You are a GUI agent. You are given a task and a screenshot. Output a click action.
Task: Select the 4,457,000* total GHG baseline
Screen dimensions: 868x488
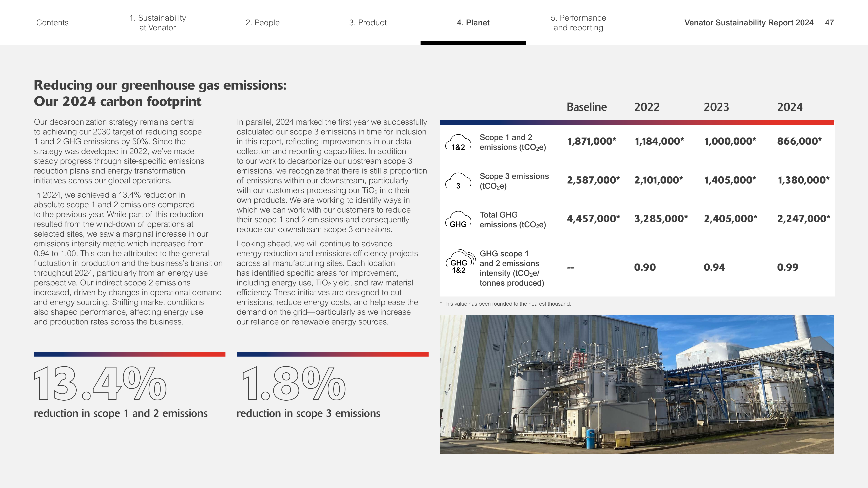click(x=593, y=219)
